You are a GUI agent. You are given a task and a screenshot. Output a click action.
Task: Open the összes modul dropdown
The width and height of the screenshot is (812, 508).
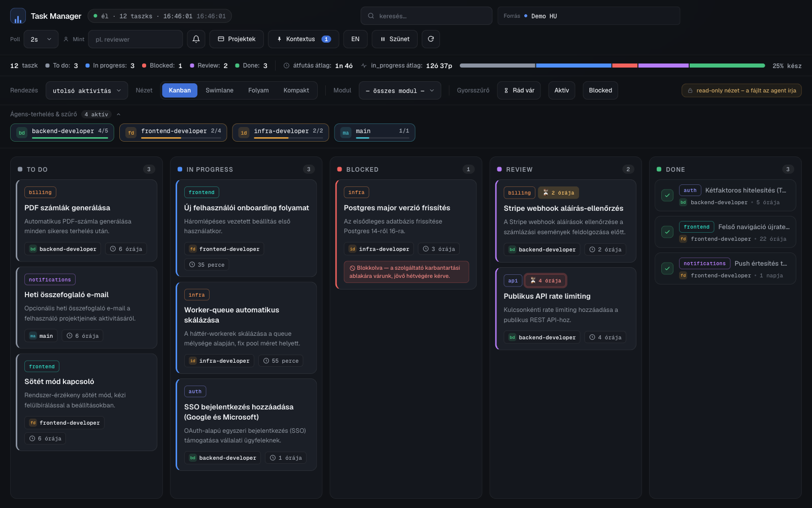coord(400,90)
